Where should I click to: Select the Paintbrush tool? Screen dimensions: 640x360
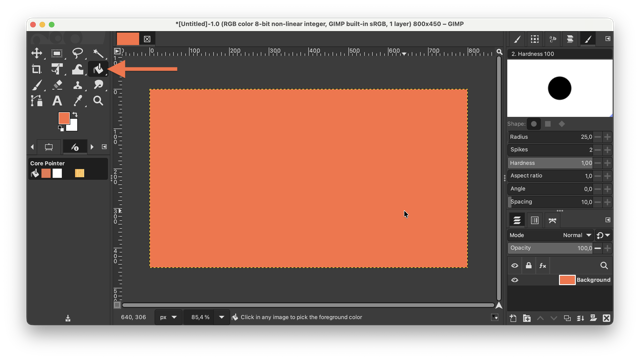[37, 85]
